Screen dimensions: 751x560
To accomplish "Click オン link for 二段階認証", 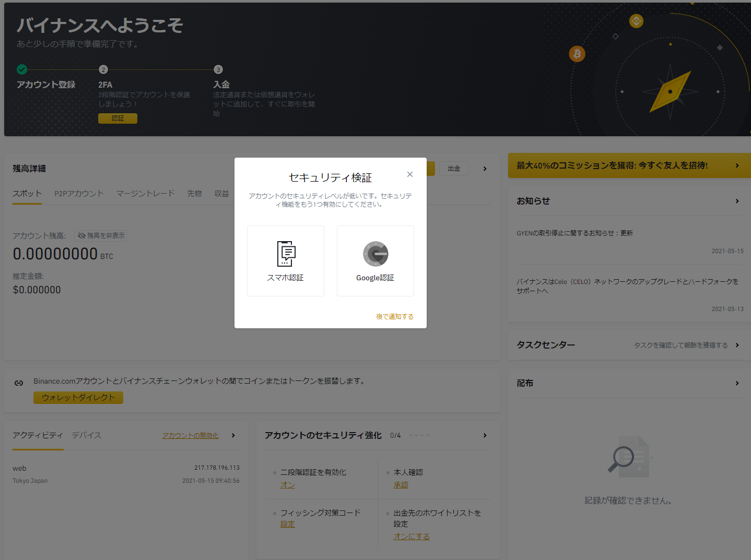I will tap(287, 485).
